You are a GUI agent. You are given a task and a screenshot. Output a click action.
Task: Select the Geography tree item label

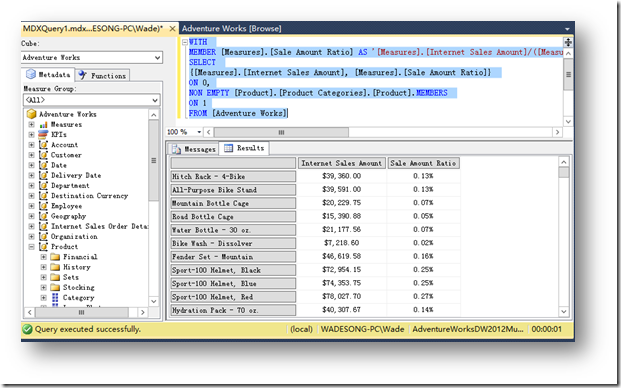pos(69,216)
